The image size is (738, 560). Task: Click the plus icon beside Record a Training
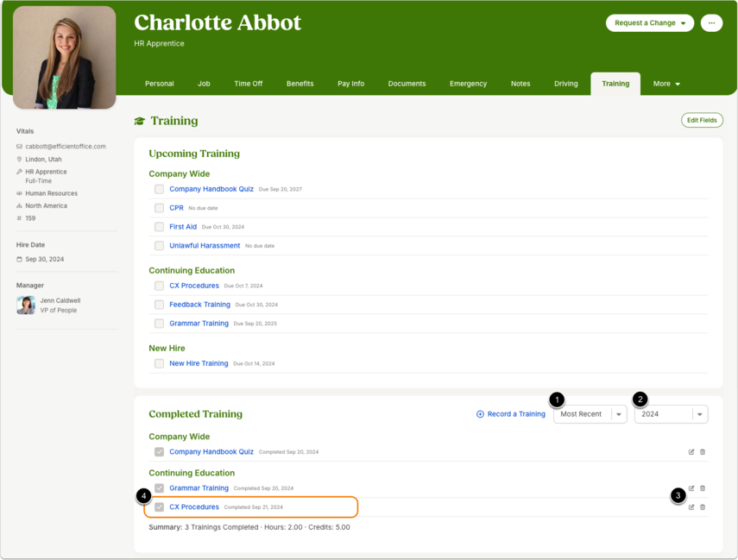point(480,414)
